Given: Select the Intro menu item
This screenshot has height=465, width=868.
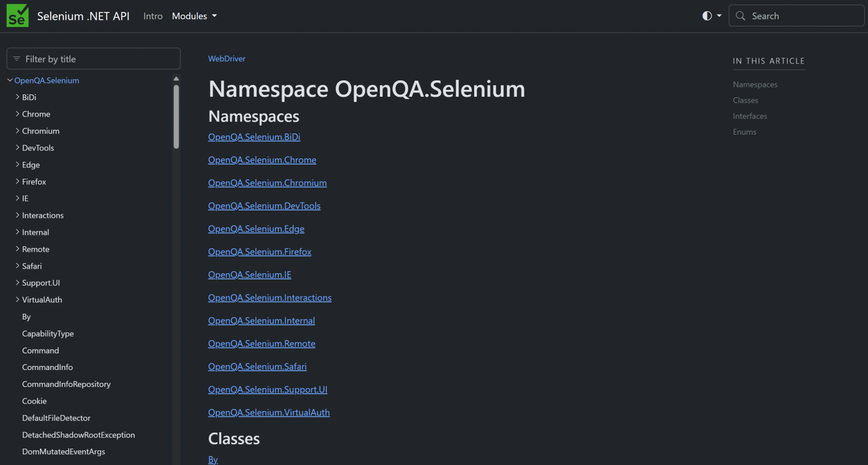Looking at the screenshot, I should click(153, 16).
